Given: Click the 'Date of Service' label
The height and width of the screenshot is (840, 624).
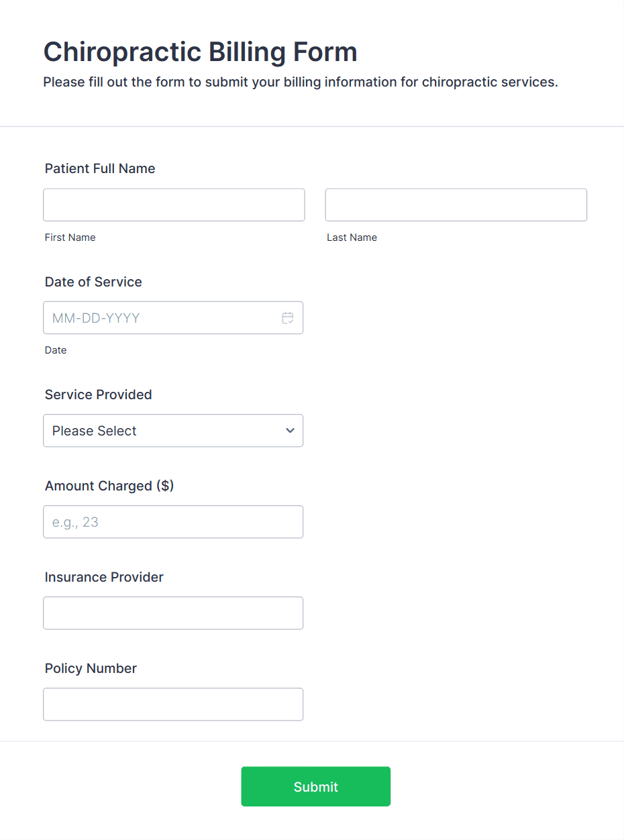Looking at the screenshot, I should 93,282.
